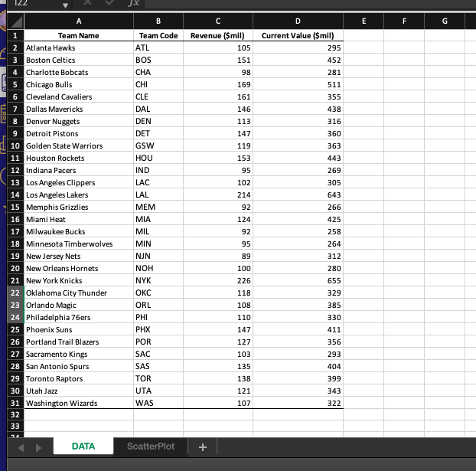Click the Cleveland Cavaliers cell
The image size is (476, 471).
(x=79, y=97)
